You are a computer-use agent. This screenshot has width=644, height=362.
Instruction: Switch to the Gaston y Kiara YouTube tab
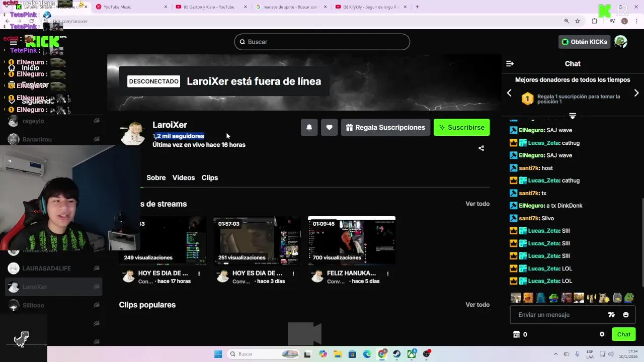point(211,7)
